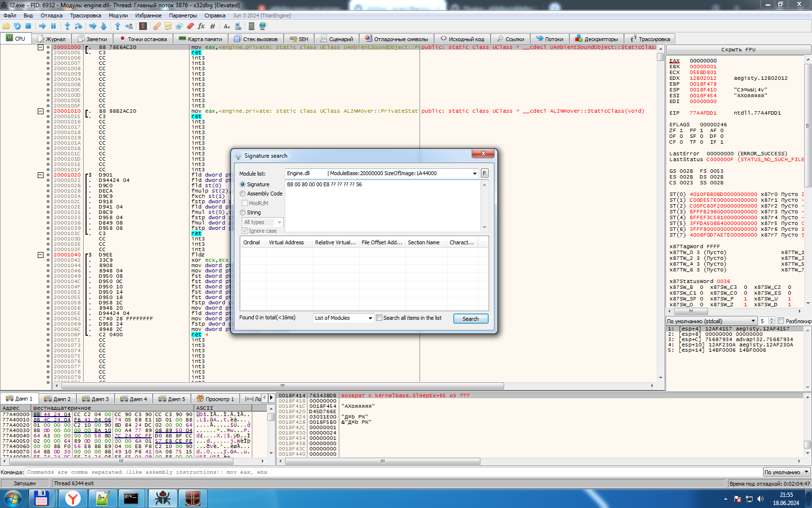
Task: Click the F button next to module list
Action: coord(484,173)
